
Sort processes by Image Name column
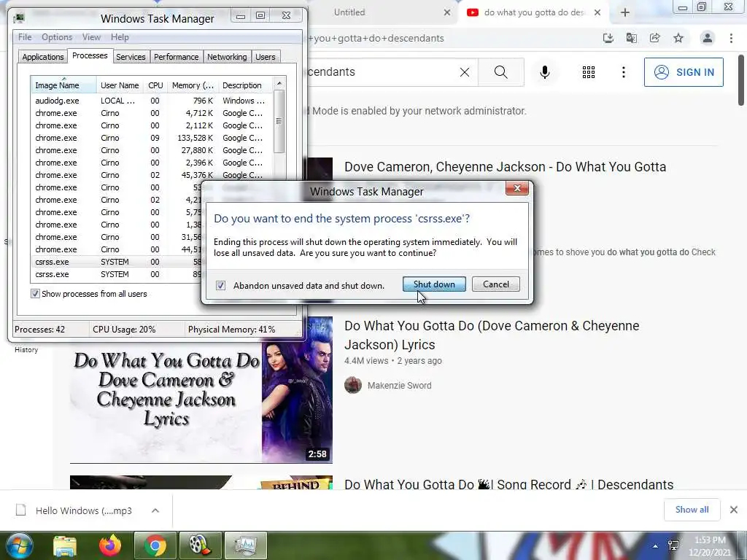point(64,85)
